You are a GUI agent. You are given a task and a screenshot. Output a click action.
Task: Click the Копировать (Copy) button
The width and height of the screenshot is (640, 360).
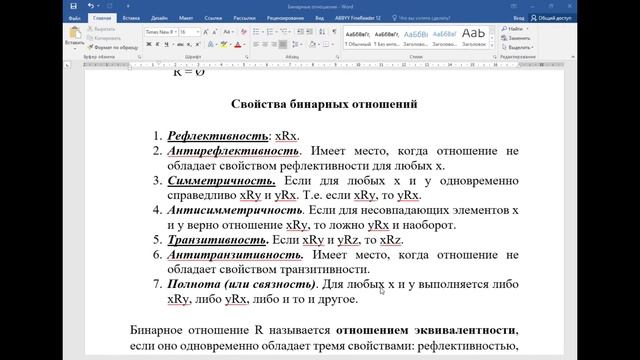(104, 38)
